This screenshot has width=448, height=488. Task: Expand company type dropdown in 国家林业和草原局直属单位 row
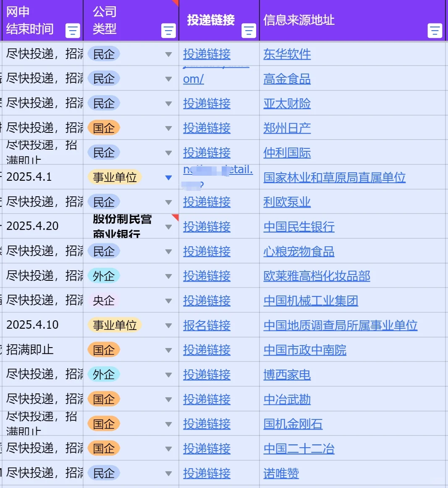(168, 177)
